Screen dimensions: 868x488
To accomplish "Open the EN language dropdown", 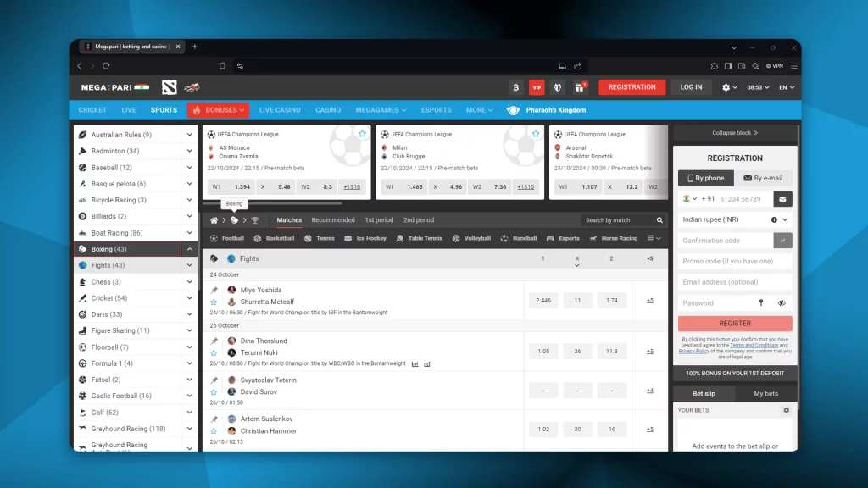I will [x=787, y=87].
